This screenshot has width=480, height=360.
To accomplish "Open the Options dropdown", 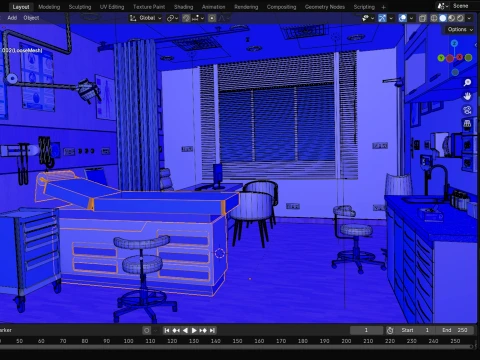I will (460, 30).
